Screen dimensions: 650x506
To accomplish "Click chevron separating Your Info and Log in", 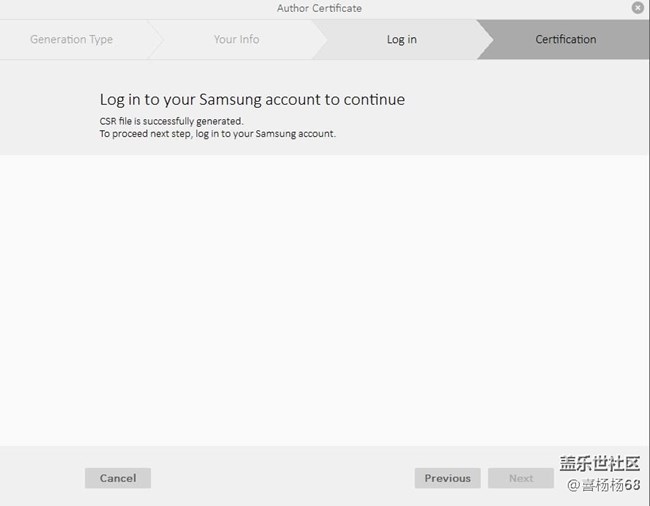I will click(x=319, y=40).
